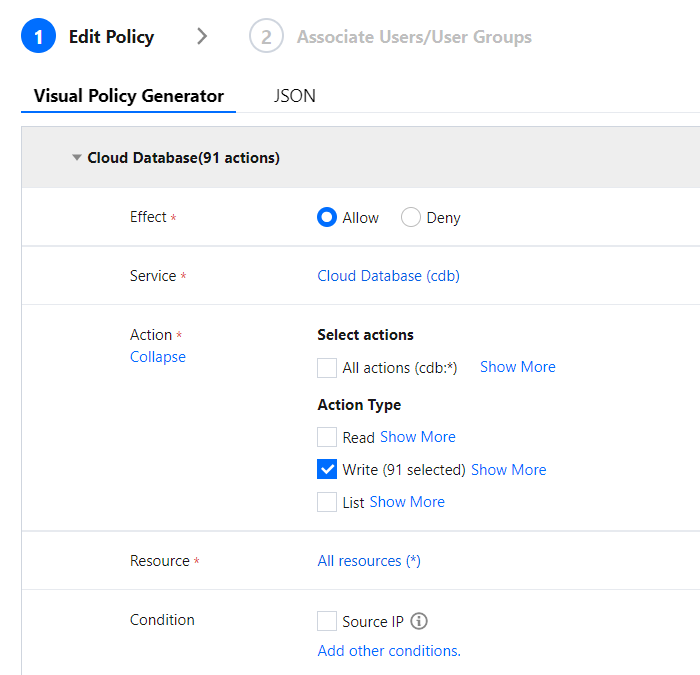Collapse the Action section
Screen dimensions: 700x675
coord(157,357)
